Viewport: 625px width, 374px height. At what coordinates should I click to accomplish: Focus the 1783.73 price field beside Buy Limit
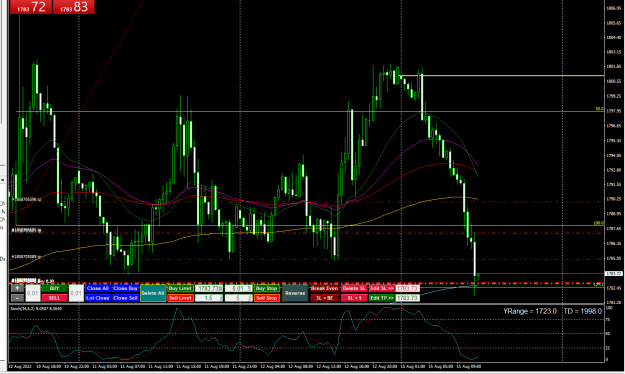209,288
